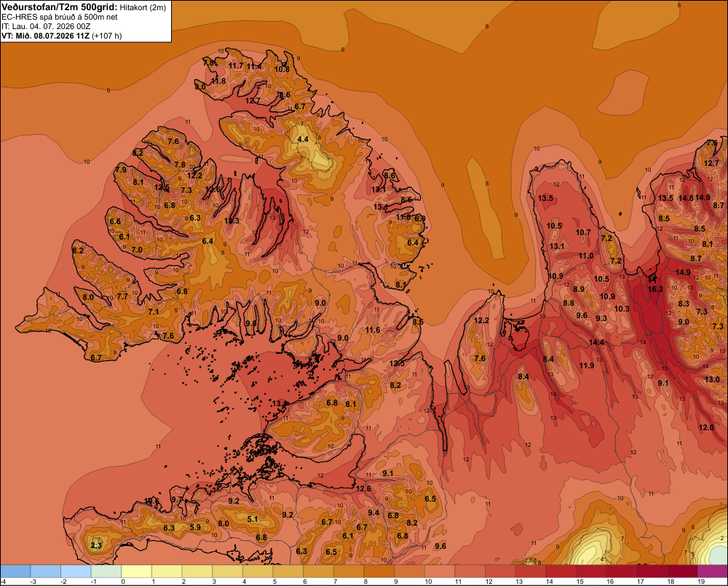
Task: Click the 5.1 temperature value on map
Action: pyautogui.click(x=252, y=519)
